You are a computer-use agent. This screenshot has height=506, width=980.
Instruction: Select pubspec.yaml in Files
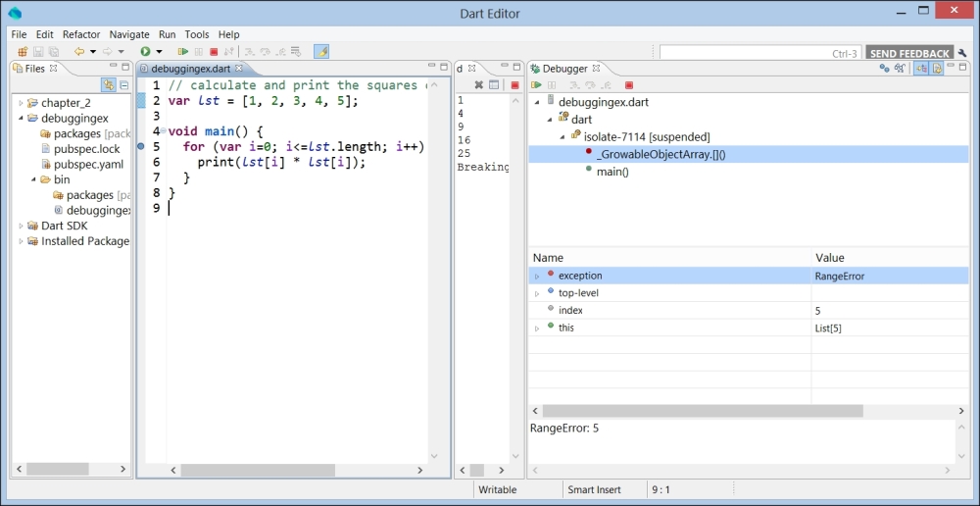point(88,165)
